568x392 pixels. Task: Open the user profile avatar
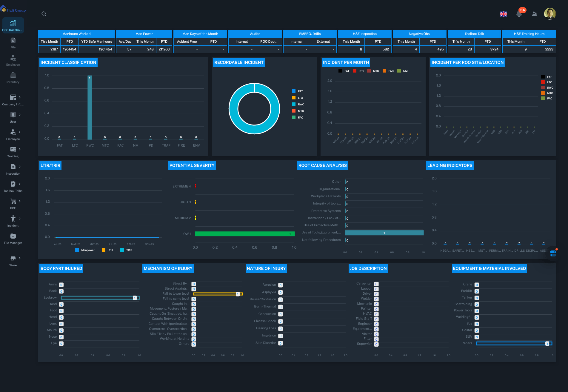(x=550, y=14)
